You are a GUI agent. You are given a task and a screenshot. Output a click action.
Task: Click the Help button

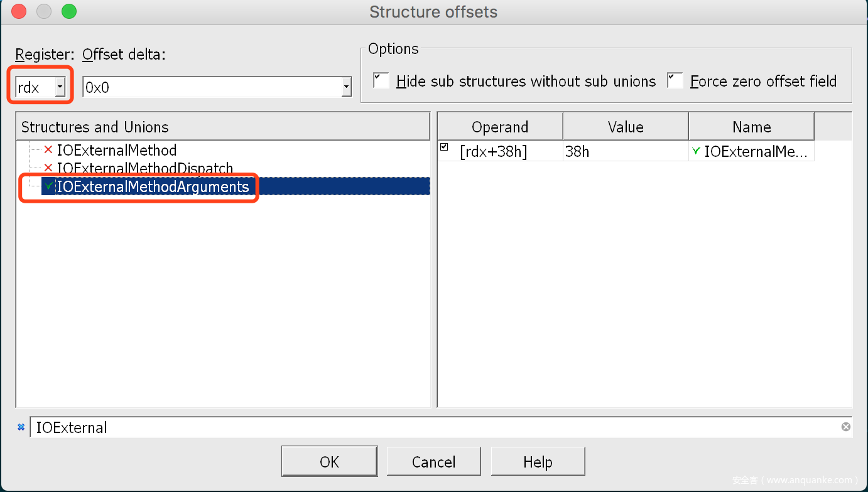click(x=538, y=462)
